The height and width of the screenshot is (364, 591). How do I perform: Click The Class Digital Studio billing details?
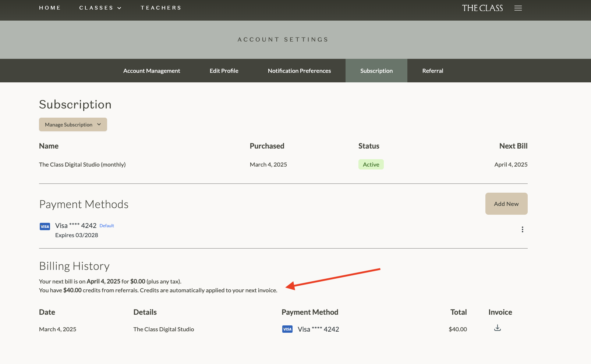(x=164, y=329)
